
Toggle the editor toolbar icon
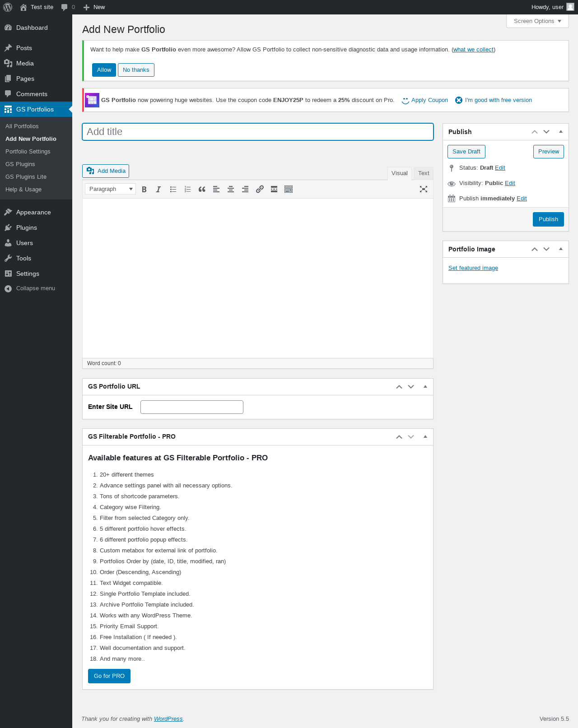click(x=289, y=190)
